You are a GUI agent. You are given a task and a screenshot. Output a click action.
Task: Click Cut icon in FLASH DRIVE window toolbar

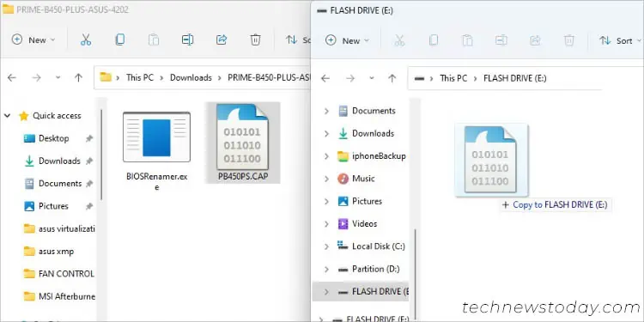[399, 40]
